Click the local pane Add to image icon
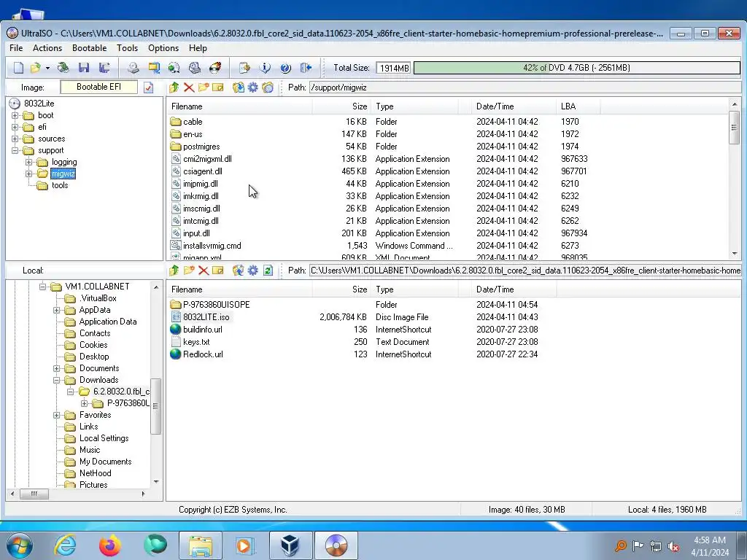Image resolution: width=747 pixels, height=560 pixels. pos(239,271)
